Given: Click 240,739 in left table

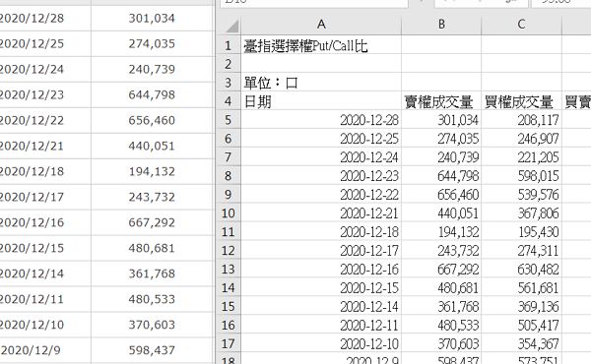Looking at the screenshot, I should [x=152, y=69].
